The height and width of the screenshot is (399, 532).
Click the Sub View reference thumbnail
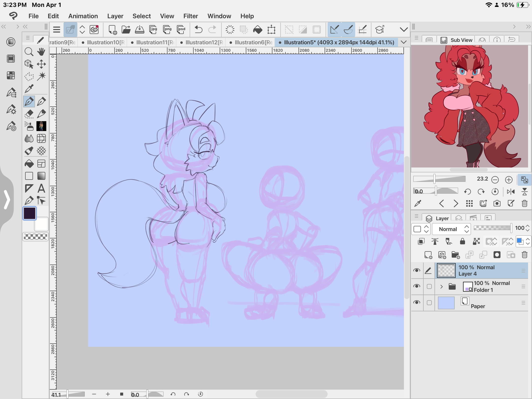(469, 106)
